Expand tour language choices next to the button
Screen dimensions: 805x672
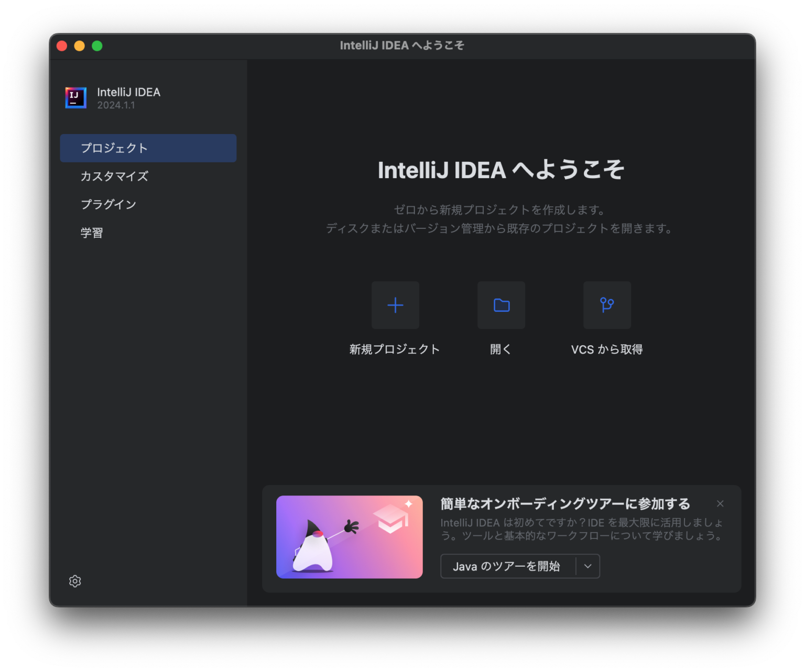point(589,566)
